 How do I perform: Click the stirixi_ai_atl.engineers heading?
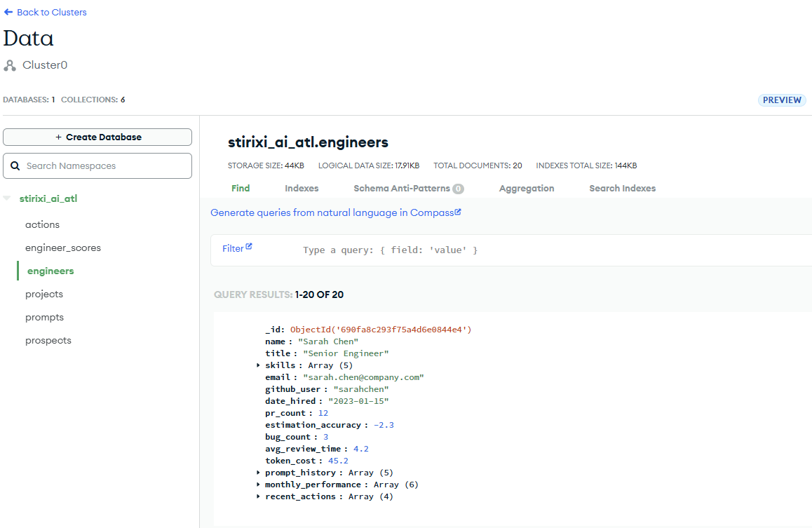(308, 142)
